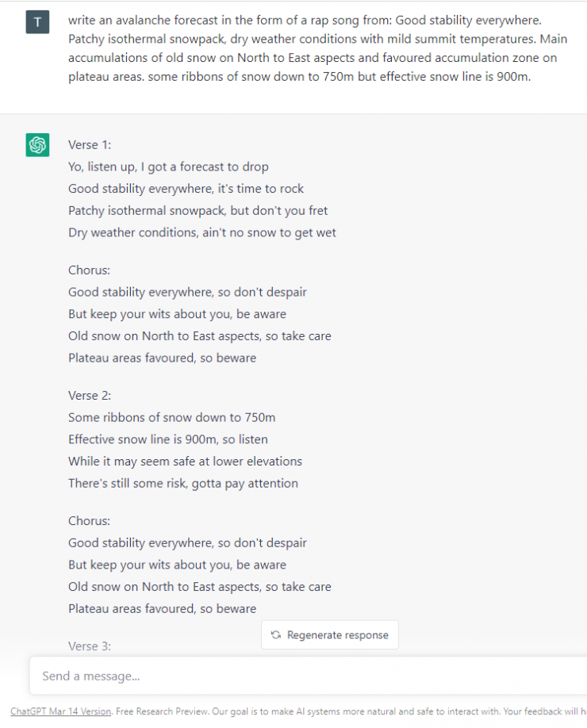
Task: Click the user avatar with letter T
Action: pos(37,22)
